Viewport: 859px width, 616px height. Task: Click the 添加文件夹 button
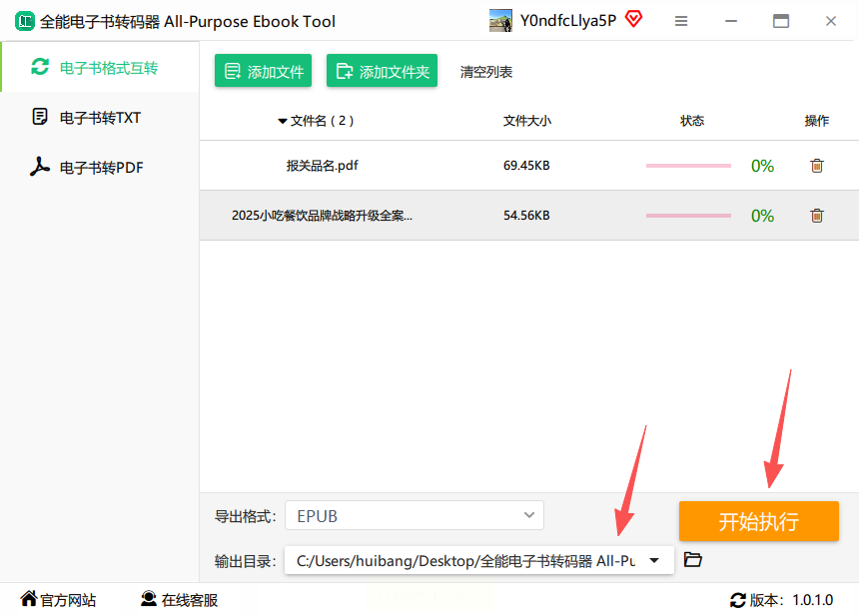[x=382, y=71]
